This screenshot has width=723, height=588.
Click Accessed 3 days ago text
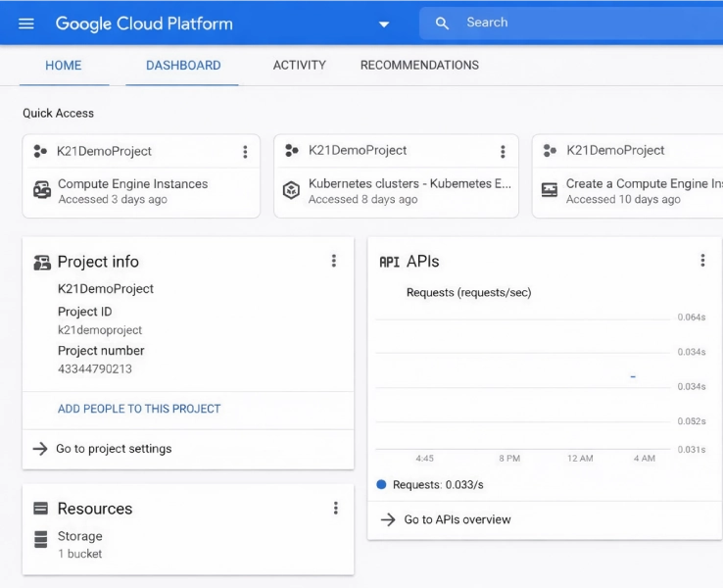coord(113,200)
